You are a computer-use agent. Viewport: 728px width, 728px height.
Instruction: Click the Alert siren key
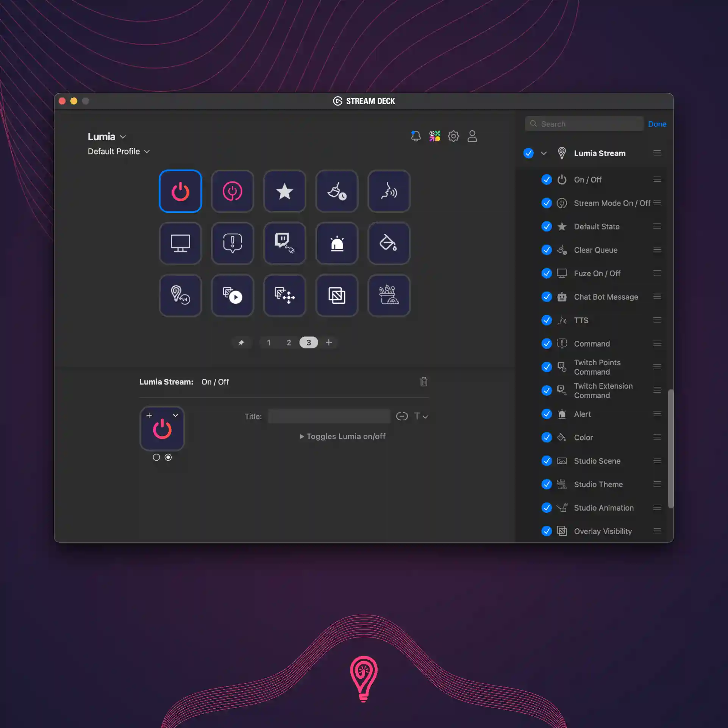(x=337, y=243)
